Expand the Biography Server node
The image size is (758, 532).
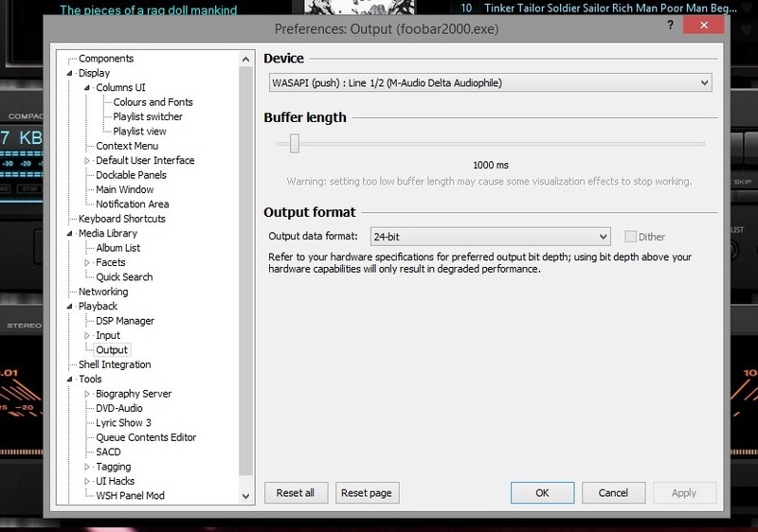point(87,394)
